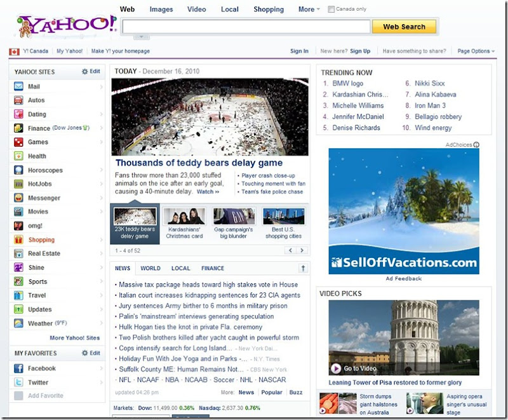Expand the Dating row chevron
Viewport: 508px width, 420px height.
(101, 114)
